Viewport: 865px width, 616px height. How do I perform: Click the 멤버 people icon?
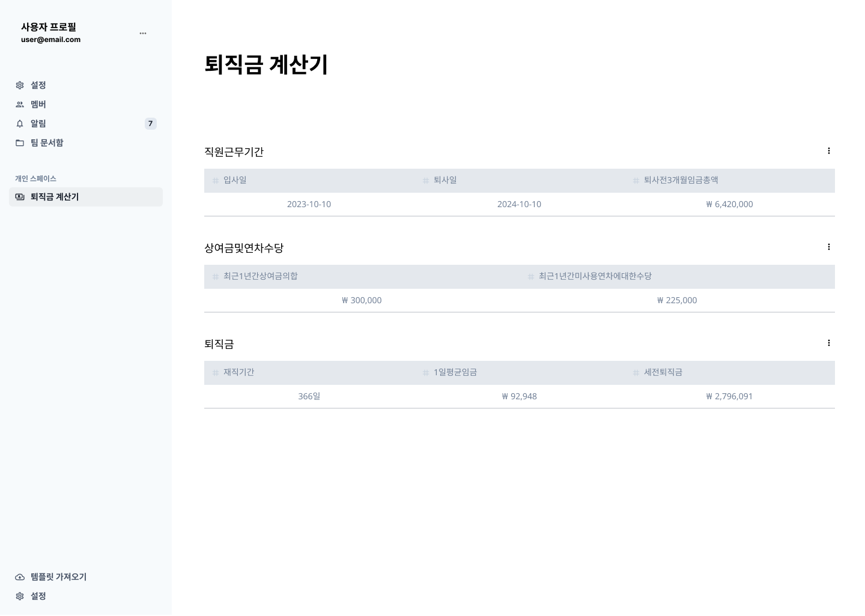tap(20, 104)
